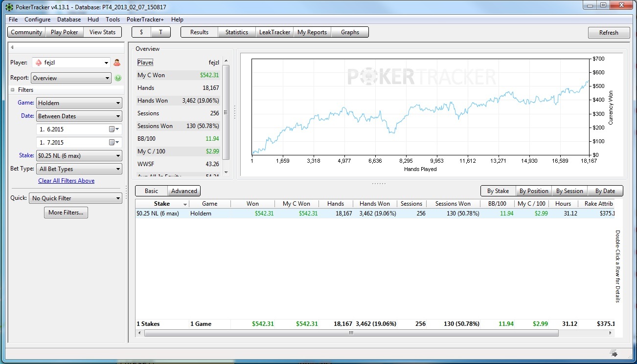
Task: Open the Database menu
Action: (x=69, y=20)
